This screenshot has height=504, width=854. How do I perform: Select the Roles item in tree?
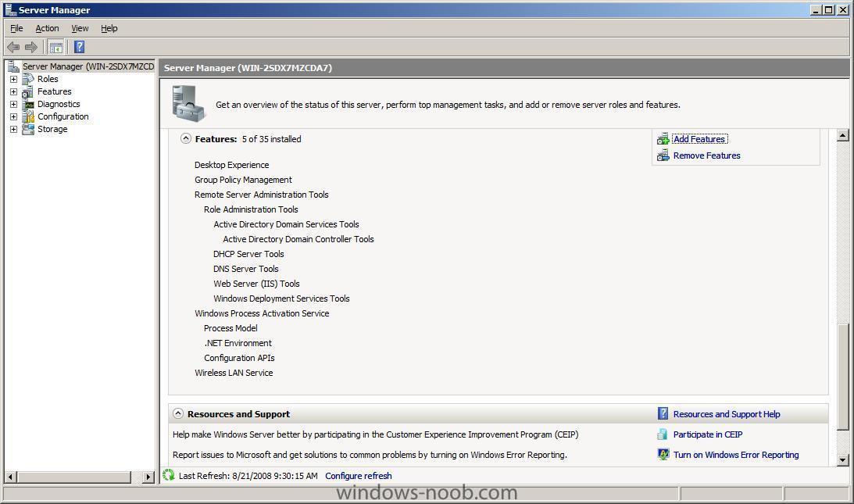48,79
